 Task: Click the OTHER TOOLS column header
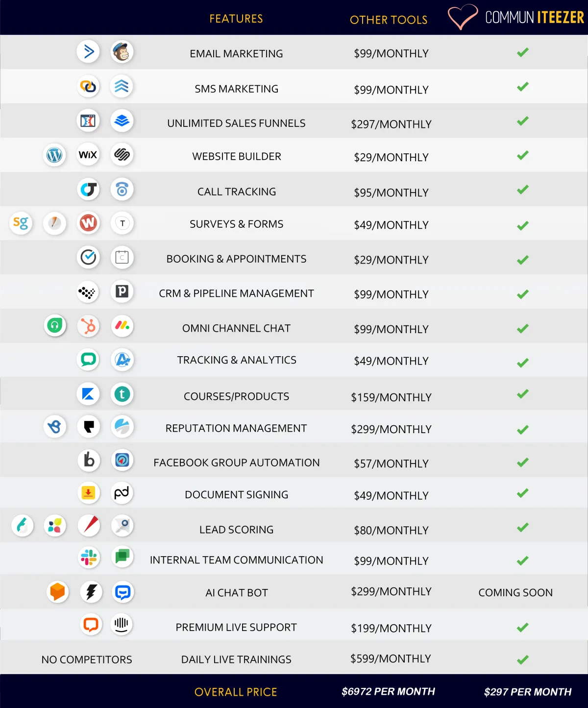(389, 20)
